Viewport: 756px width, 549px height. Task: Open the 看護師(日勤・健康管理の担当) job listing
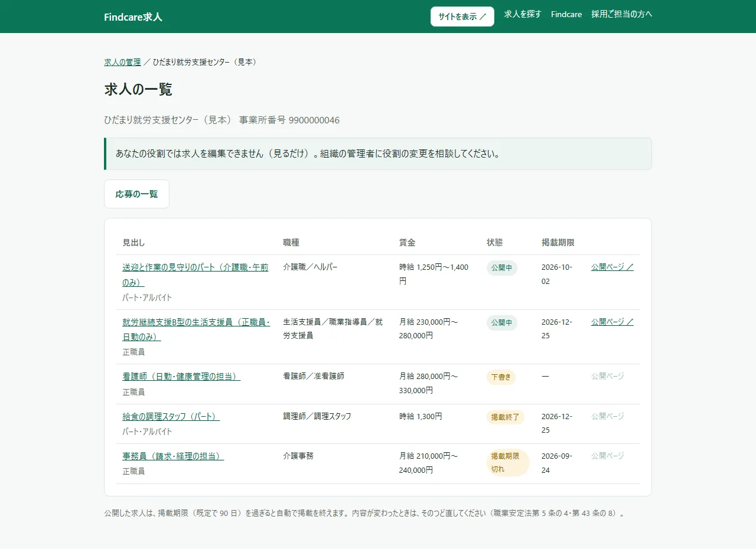[x=181, y=377]
